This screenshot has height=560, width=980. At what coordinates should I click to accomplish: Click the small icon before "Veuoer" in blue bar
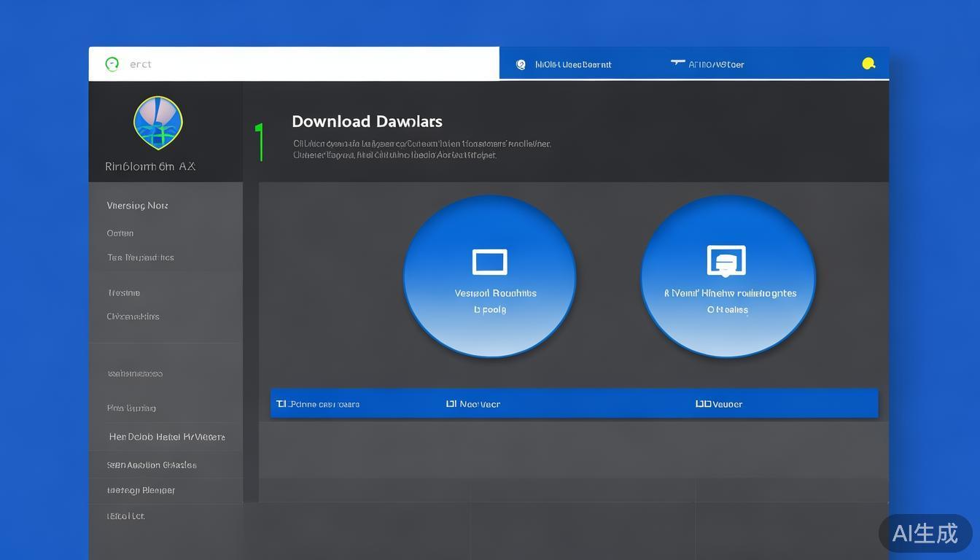tap(702, 403)
